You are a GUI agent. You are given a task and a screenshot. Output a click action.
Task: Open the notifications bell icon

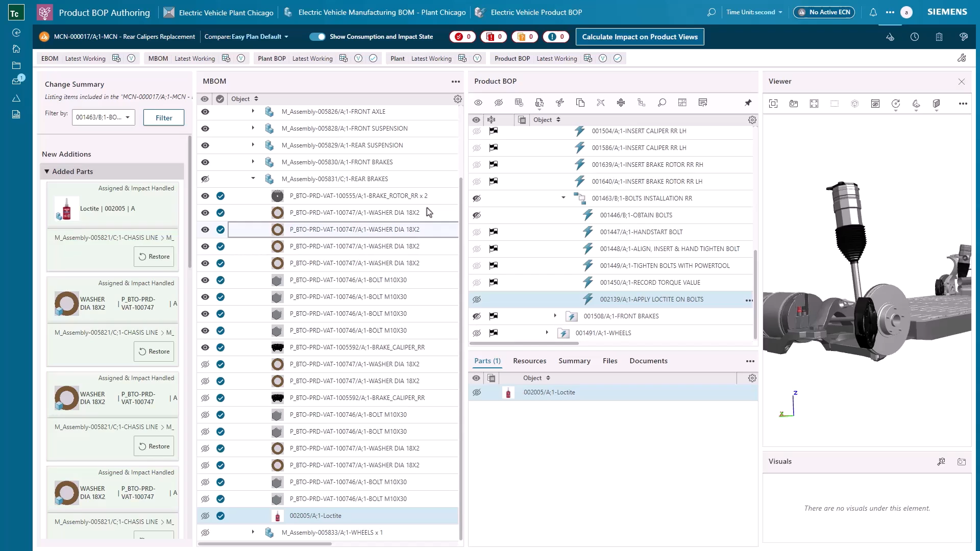(x=873, y=12)
